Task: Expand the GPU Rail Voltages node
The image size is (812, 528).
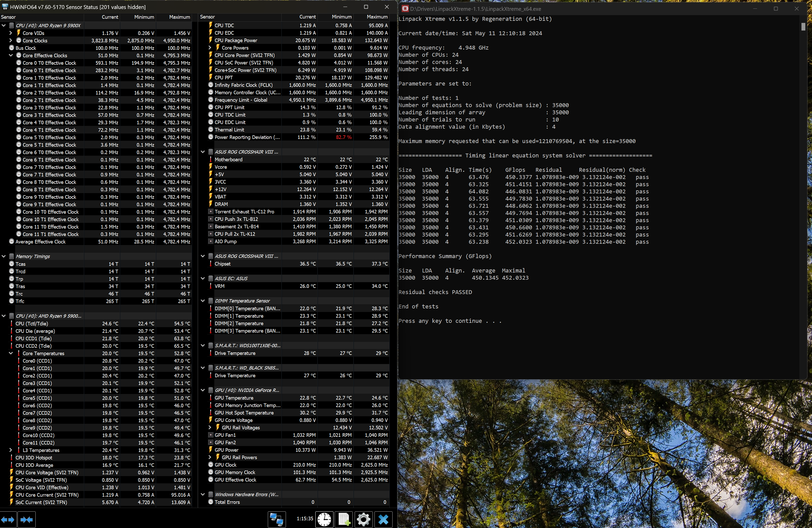Action: (x=210, y=427)
